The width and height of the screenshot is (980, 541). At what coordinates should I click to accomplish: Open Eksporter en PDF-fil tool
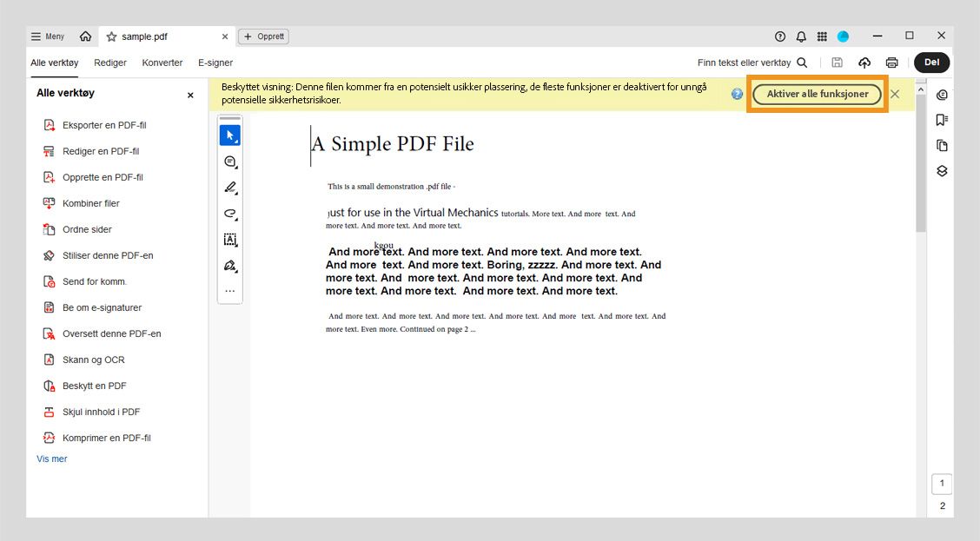coord(95,125)
